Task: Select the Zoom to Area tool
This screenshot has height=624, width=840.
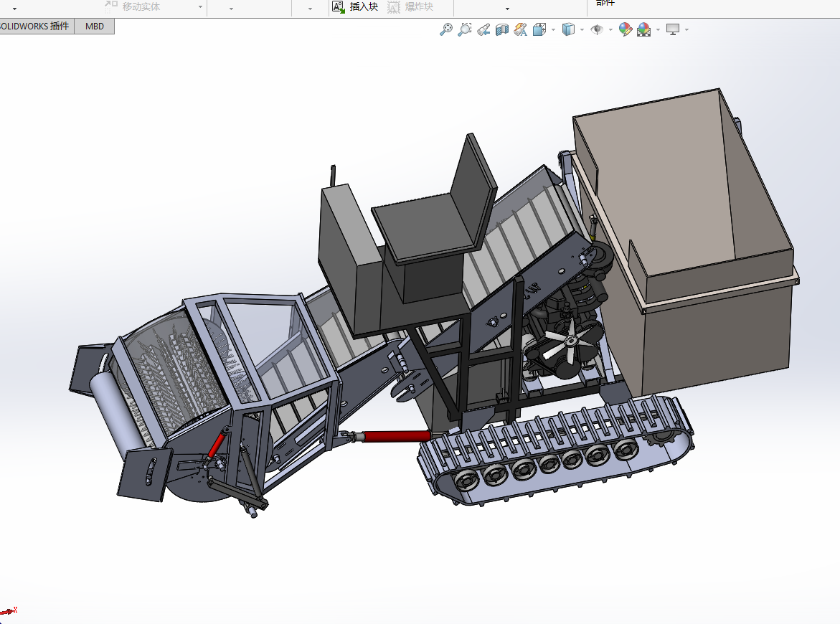Action: point(464,29)
